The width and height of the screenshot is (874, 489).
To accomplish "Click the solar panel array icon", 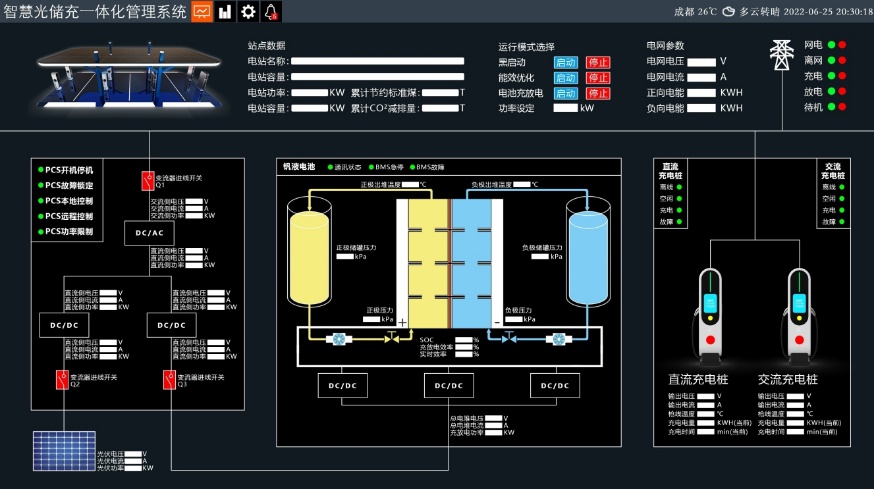I will tap(62, 450).
